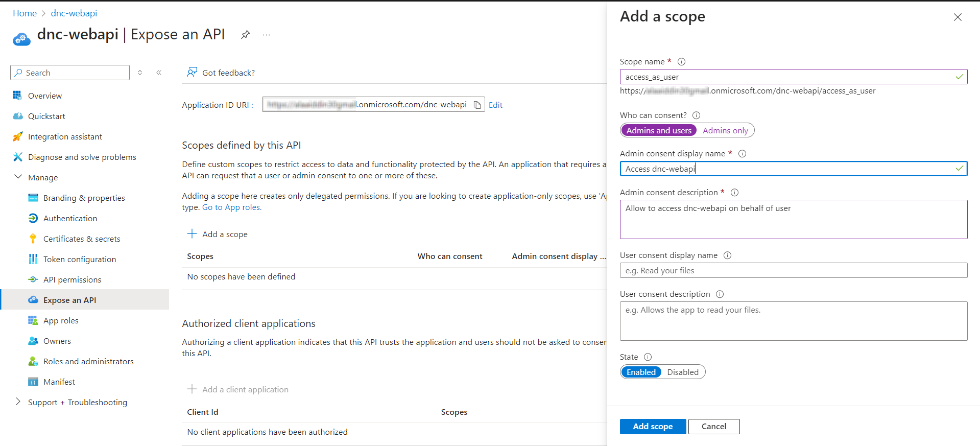Show info tooltip for Who can consent

click(x=696, y=115)
